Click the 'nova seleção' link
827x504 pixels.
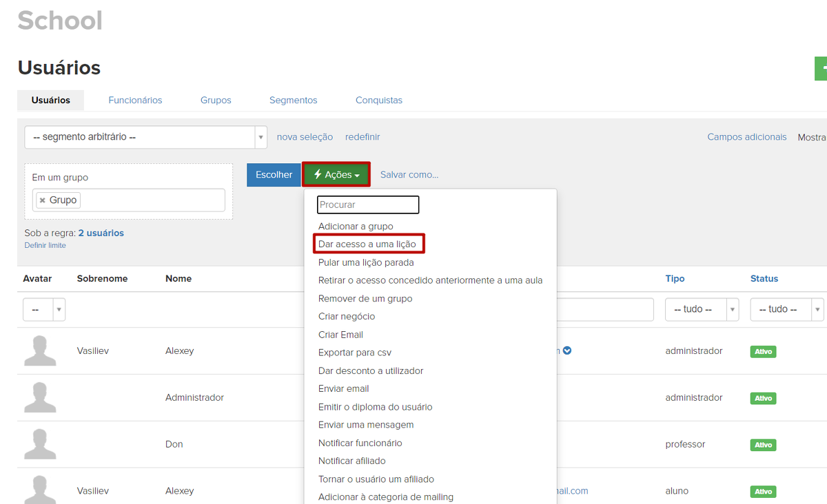pos(305,137)
